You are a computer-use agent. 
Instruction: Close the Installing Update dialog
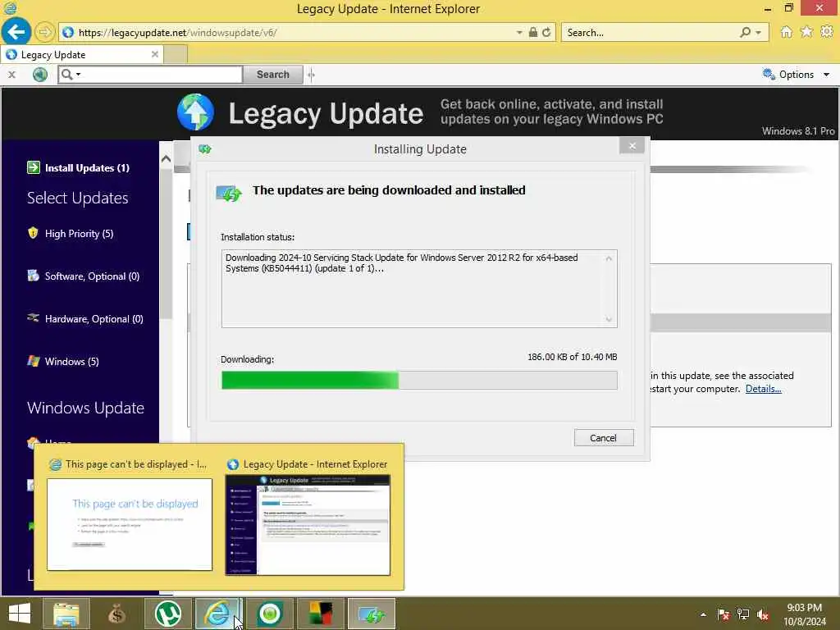tap(632, 146)
